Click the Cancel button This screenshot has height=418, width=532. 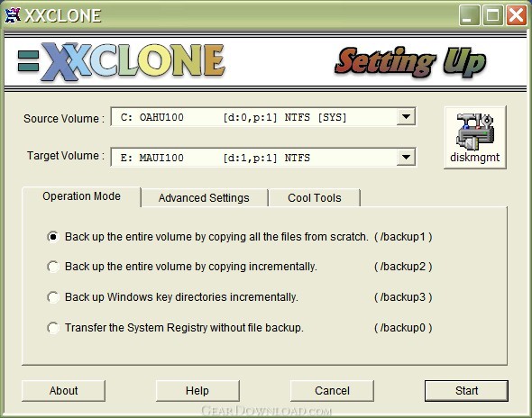332,391
